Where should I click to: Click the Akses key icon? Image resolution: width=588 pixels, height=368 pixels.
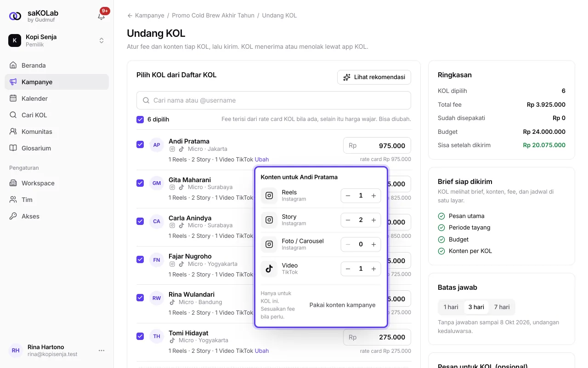13,216
